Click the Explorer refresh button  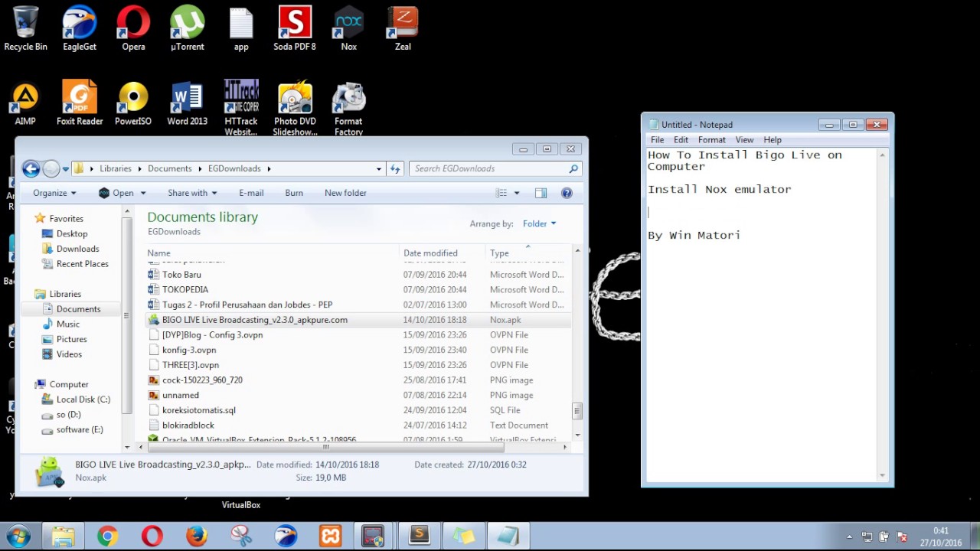[x=395, y=168]
